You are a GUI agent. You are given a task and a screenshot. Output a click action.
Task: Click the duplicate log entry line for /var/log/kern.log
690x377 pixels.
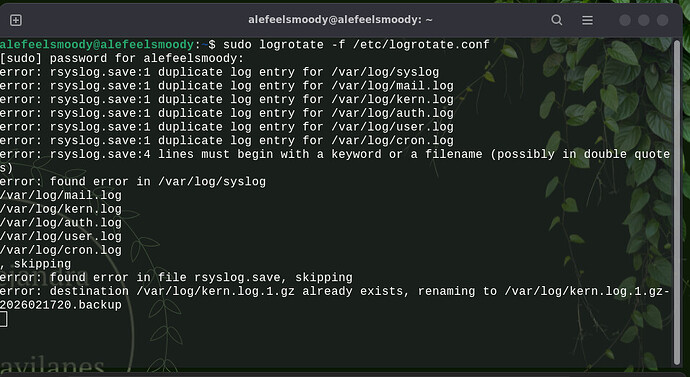pyautogui.click(x=227, y=99)
